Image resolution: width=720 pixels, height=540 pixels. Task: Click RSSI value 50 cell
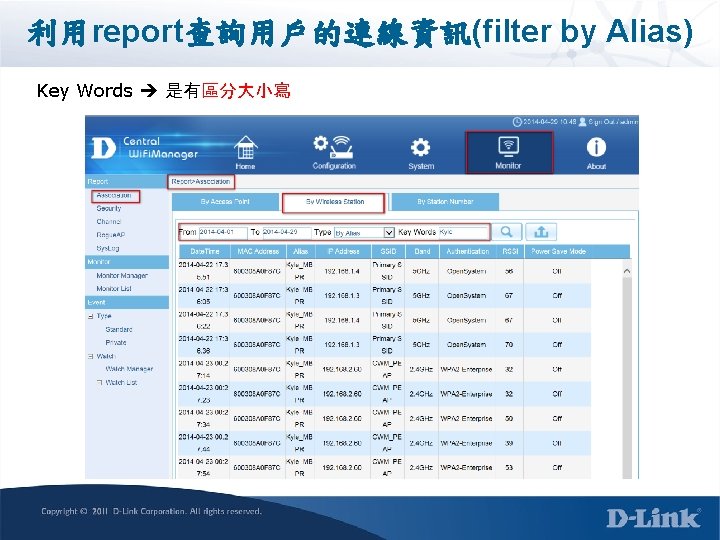pos(509,418)
